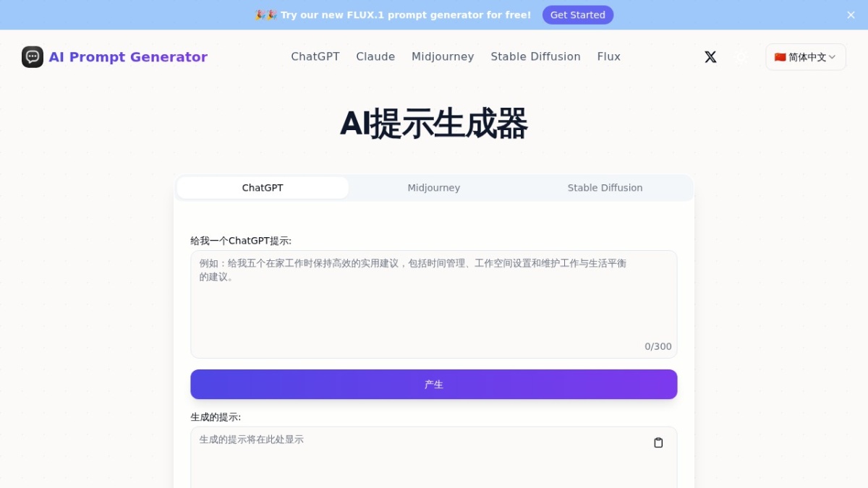Image resolution: width=868 pixels, height=488 pixels.
Task: Open the X (Twitter) profile icon
Action: pyautogui.click(x=710, y=57)
